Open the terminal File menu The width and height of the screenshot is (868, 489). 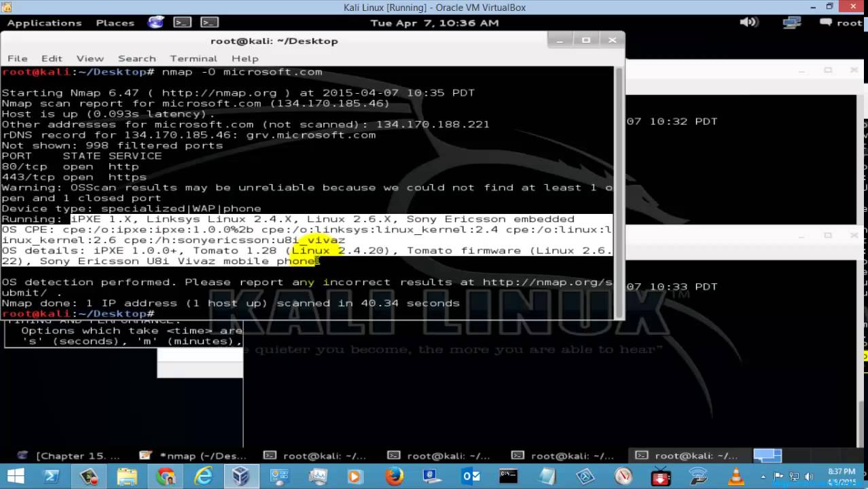pyautogui.click(x=17, y=58)
